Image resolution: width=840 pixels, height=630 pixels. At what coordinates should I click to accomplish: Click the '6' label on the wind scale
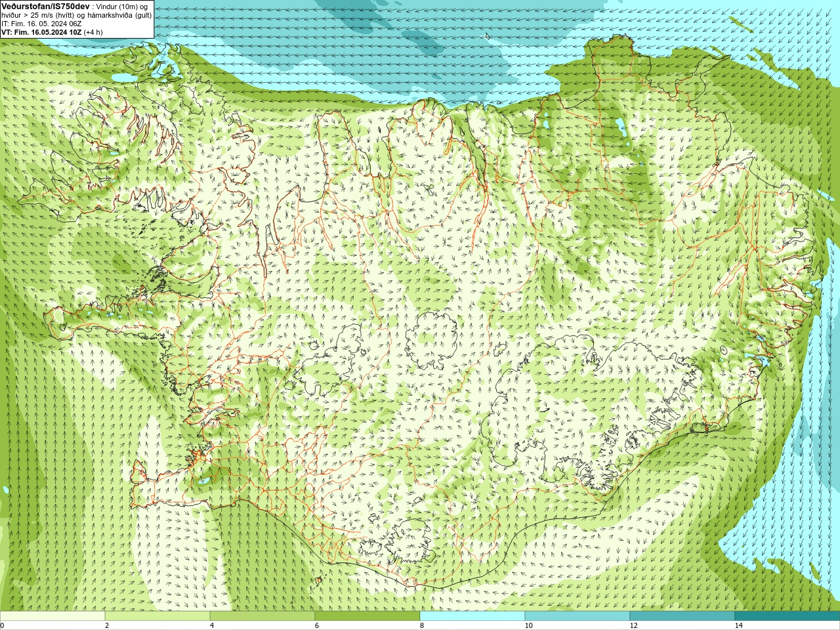(317, 625)
